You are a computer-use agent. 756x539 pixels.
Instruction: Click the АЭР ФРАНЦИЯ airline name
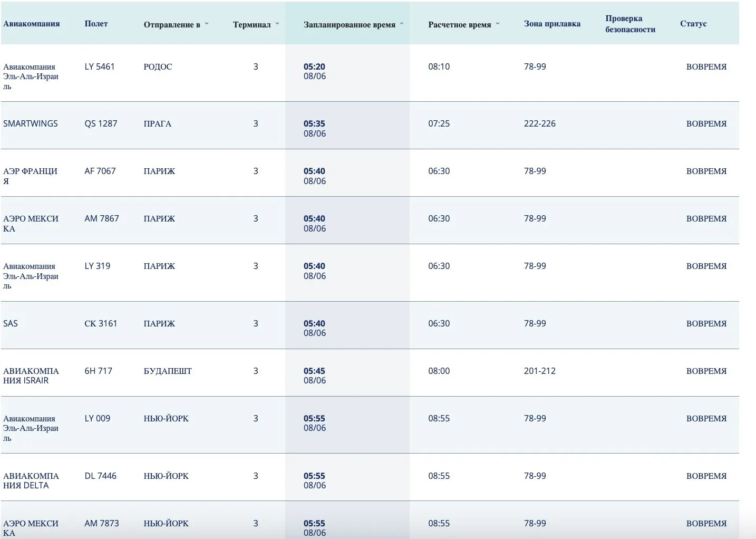(x=30, y=176)
